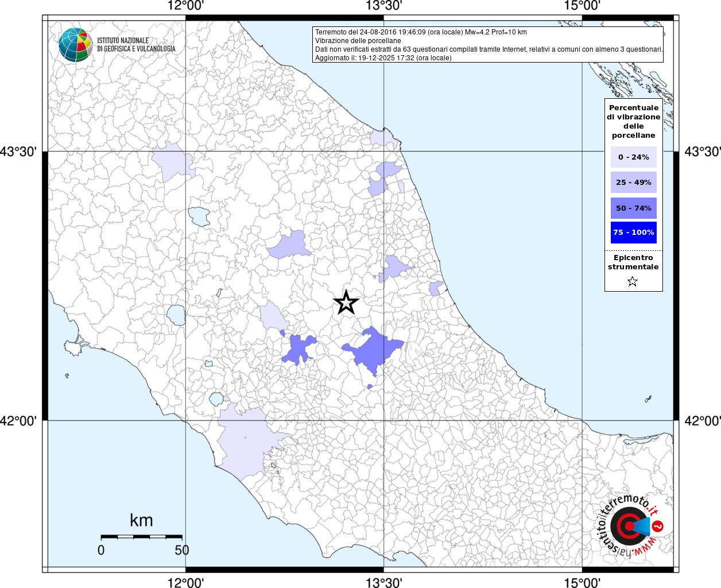
Task: Click the Istituto Nazionale di Geofisica text
Action: [136, 45]
